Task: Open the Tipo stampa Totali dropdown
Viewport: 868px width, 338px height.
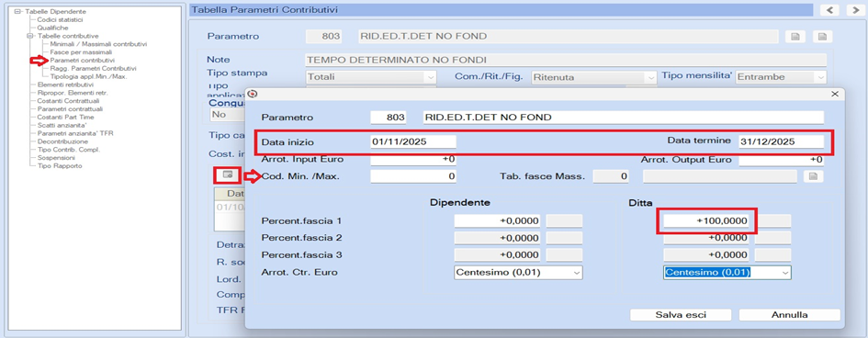Action: point(431,77)
